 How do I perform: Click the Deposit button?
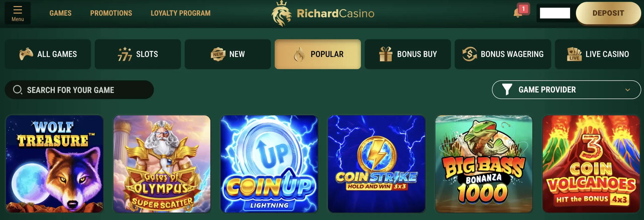(608, 13)
